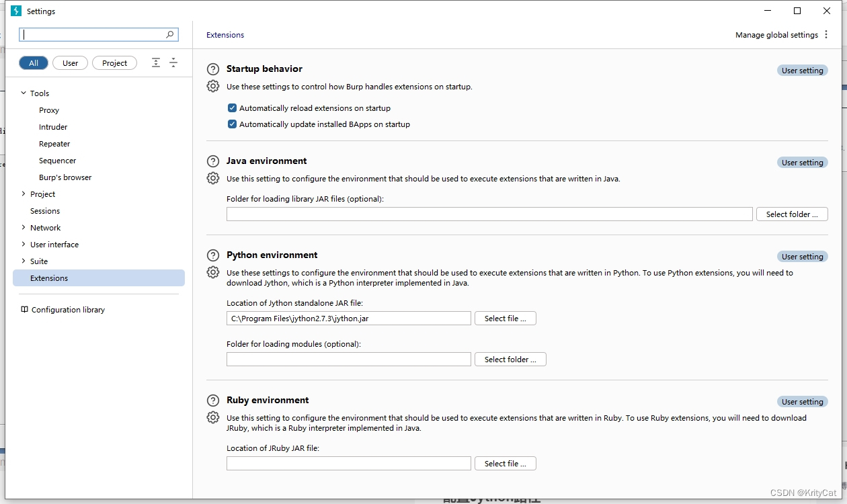847x504 pixels.
Task: Click User setting badge for Java environment
Action: 803,163
